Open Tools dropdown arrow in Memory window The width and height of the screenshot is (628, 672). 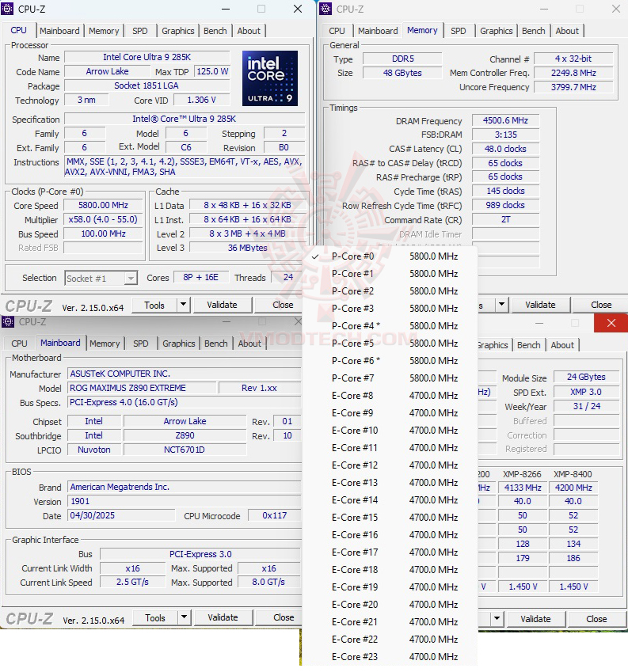pyautogui.click(x=501, y=305)
